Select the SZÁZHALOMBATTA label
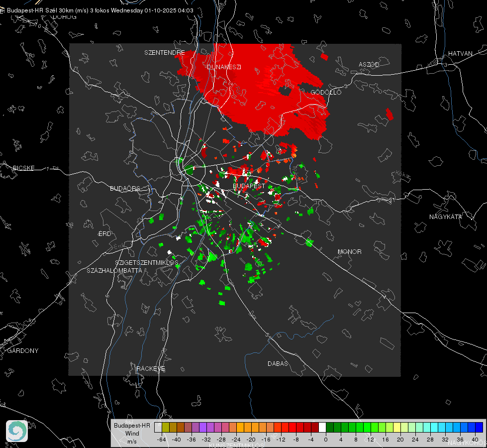 [x=114, y=270]
